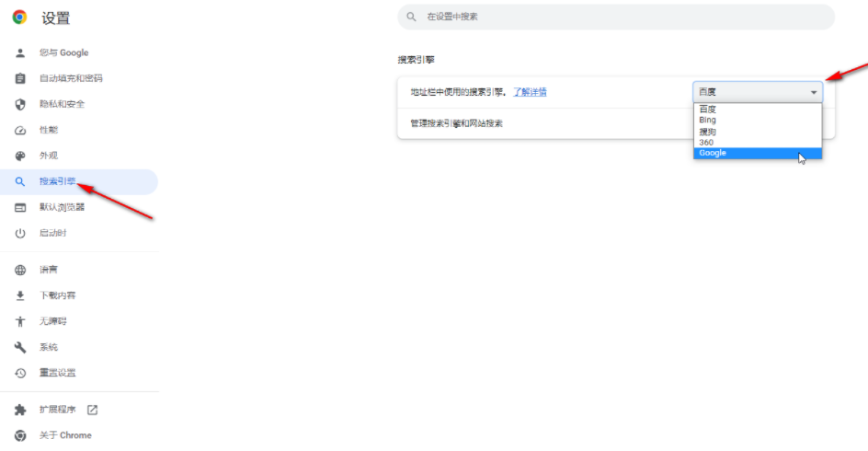The image size is (868, 451).
Task: Click the external link icon beside 扩展程序
Action: (93, 410)
